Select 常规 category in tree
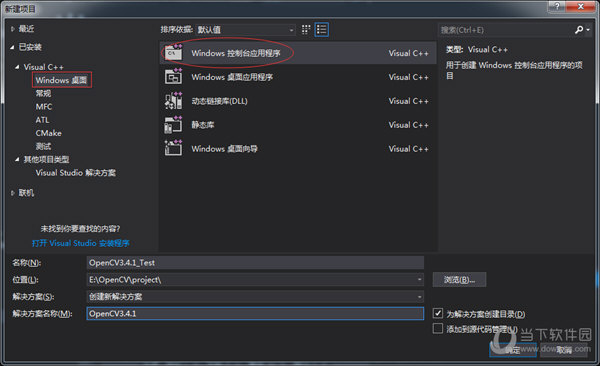Screen dimensions: 600x366 (x=43, y=93)
